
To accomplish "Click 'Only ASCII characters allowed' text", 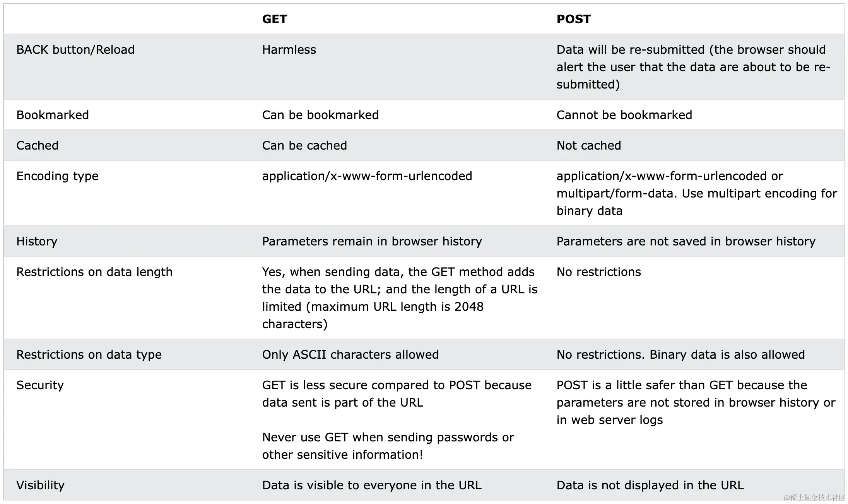I will (350, 354).
